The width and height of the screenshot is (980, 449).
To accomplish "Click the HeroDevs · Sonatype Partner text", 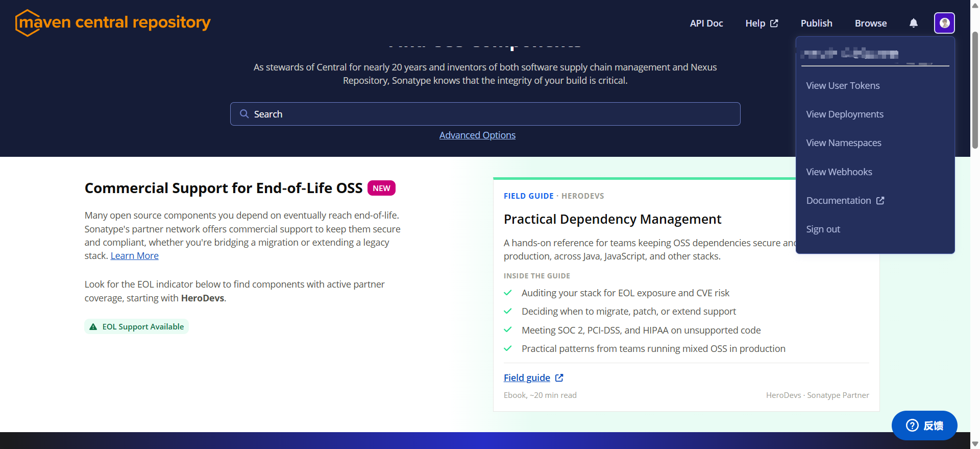I will (818, 395).
